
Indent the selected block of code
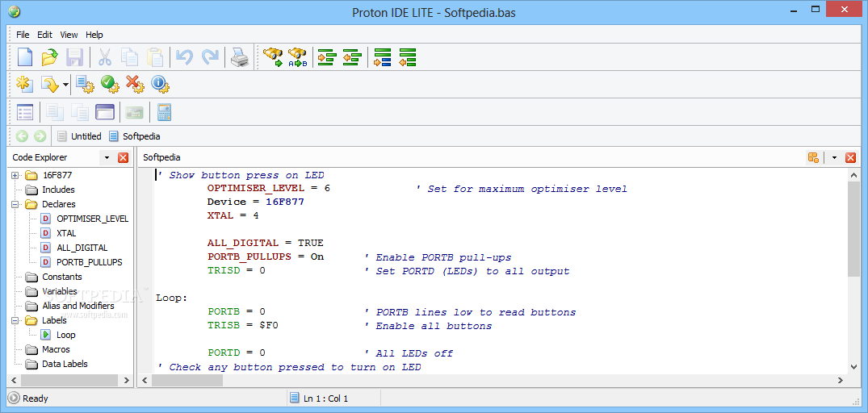(x=327, y=57)
